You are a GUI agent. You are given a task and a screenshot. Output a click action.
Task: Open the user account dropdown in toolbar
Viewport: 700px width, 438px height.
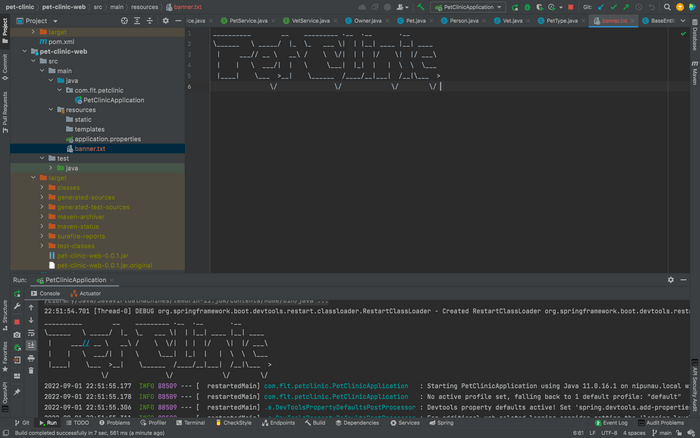[x=402, y=7]
